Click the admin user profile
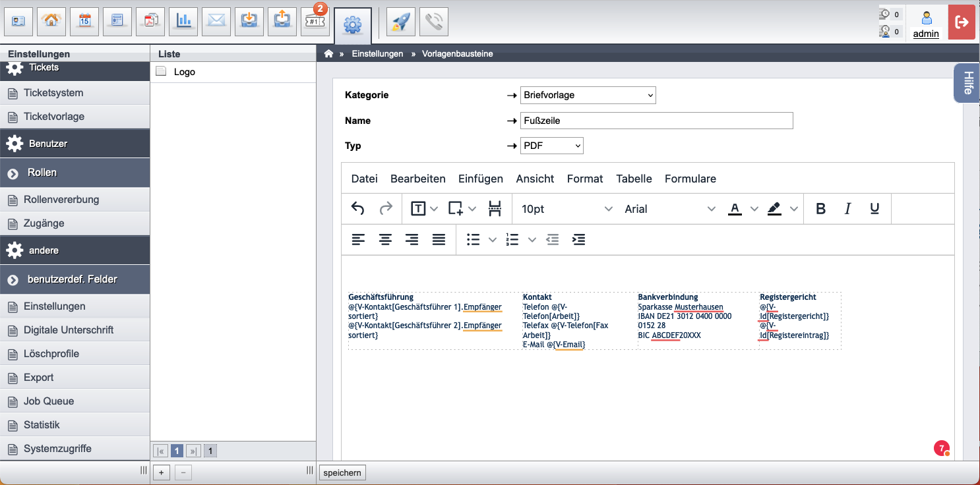The image size is (980, 485). tap(926, 24)
